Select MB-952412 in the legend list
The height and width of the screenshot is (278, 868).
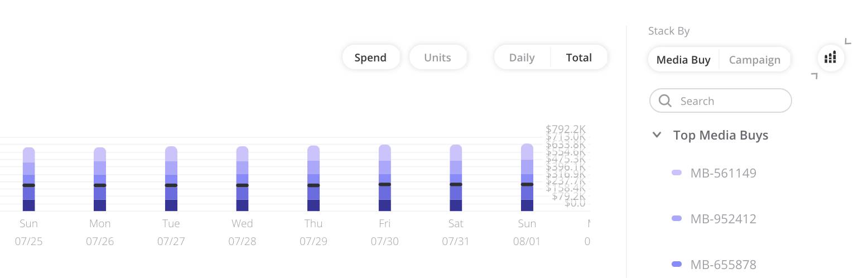pyautogui.click(x=723, y=219)
